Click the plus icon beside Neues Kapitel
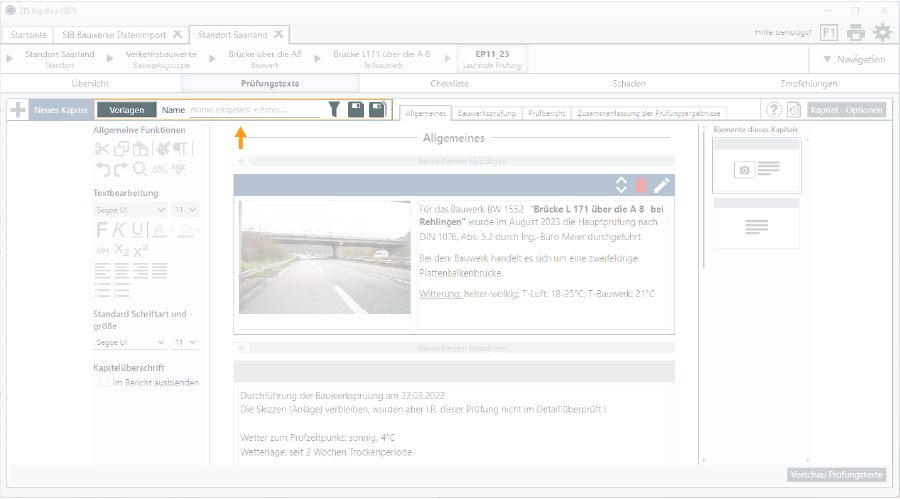Image resolution: width=900 pixels, height=499 pixels. tap(17, 110)
